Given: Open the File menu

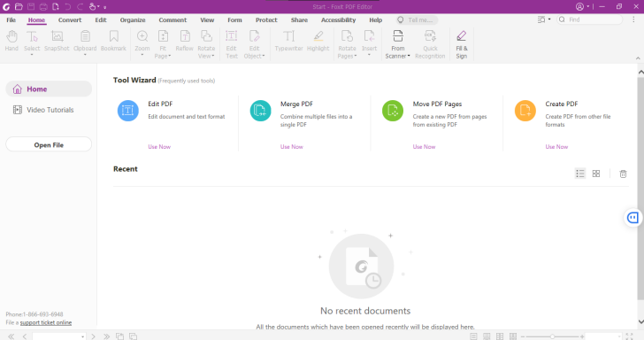Looking at the screenshot, I should (x=11, y=19).
